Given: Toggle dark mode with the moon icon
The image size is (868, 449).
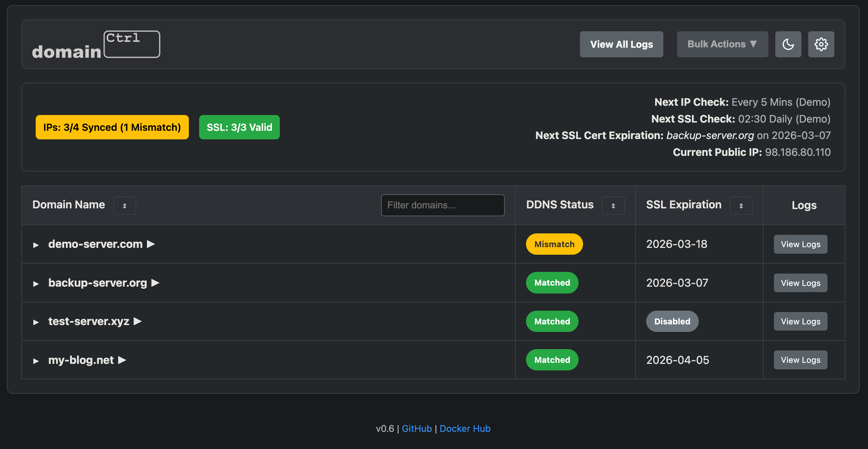Looking at the screenshot, I should 788,44.
